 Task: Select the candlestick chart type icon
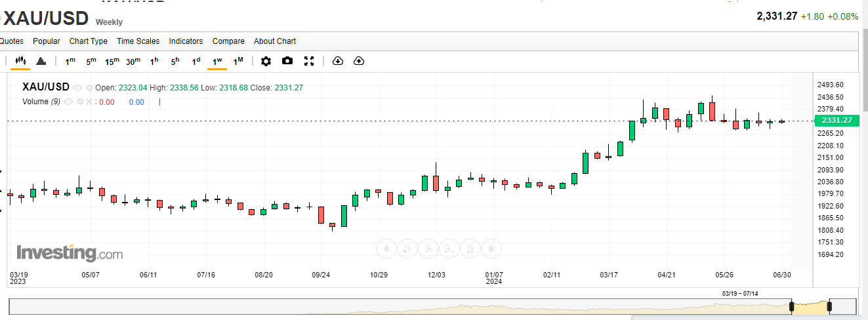coord(20,61)
